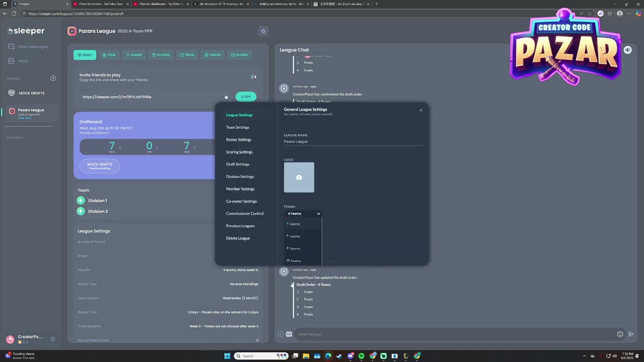Click the Division 1 lightning icon
The width and height of the screenshot is (644, 362).
tap(80, 201)
